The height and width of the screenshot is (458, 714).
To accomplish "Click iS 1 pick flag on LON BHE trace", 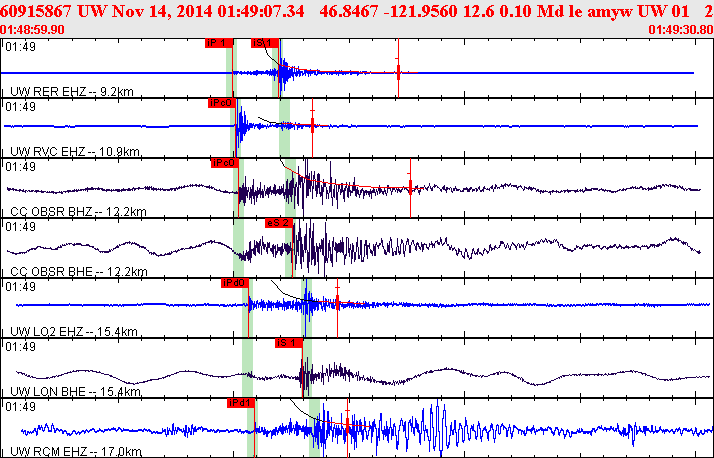I will coord(288,343).
